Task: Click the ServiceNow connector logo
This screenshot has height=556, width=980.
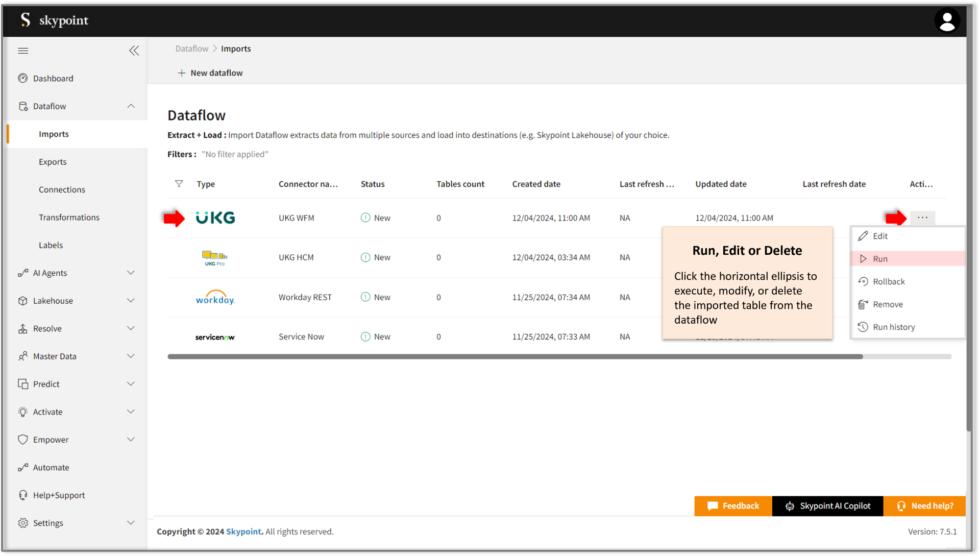Action: pyautogui.click(x=215, y=337)
